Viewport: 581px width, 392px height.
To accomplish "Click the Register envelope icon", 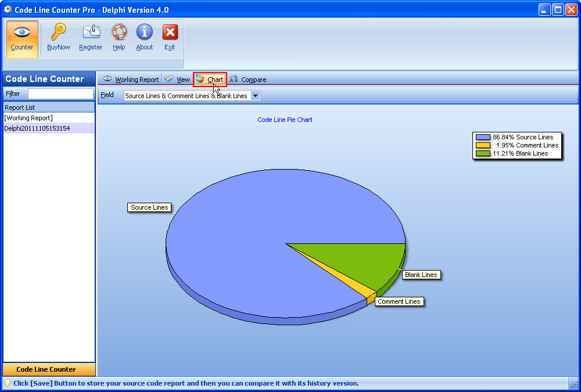I will click(x=91, y=33).
